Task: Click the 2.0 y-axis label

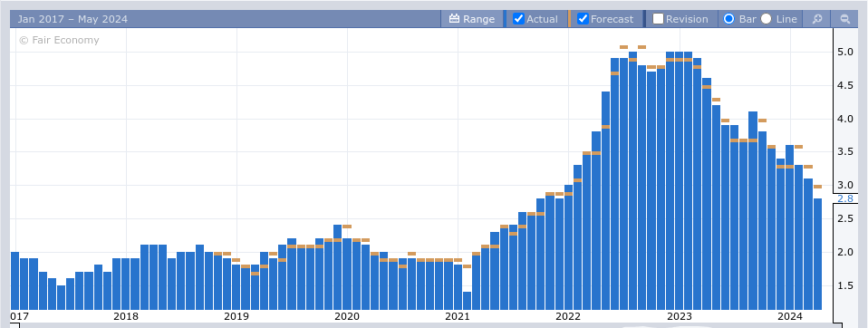Action: point(844,252)
